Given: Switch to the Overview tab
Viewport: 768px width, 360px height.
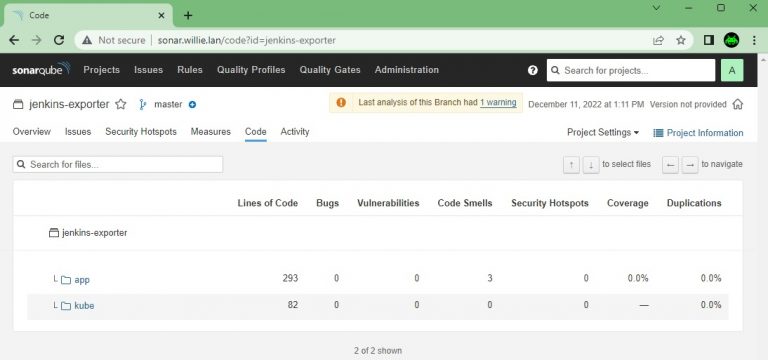Looking at the screenshot, I should [31, 131].
